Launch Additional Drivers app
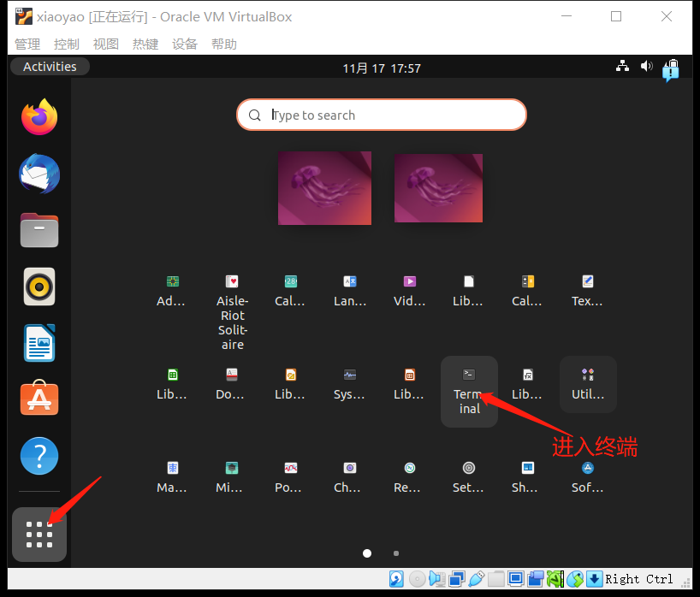The width and height of the screenshot is (700, 597). click(x=172, y=291)
